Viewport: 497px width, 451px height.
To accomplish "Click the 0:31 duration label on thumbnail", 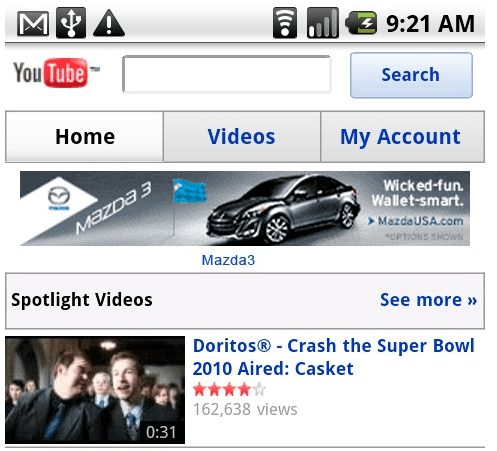I will pyautogui.click(x=161, y=432).
